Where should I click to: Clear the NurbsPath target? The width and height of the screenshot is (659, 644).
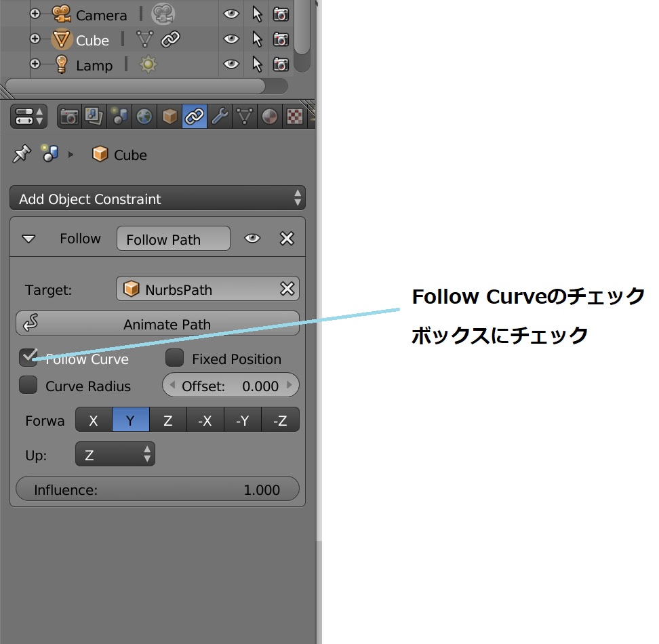pos(287,289)
